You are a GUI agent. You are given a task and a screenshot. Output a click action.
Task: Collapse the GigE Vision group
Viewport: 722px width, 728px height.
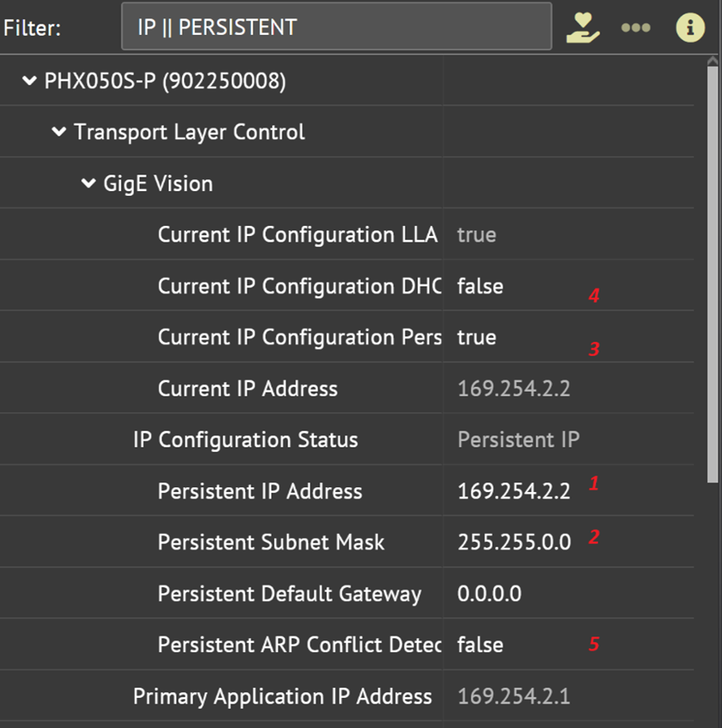coord(88,183)
